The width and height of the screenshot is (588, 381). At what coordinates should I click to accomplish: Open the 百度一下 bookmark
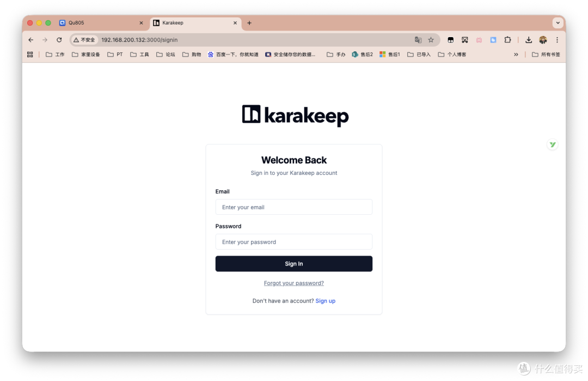click(x=233, y=55)
